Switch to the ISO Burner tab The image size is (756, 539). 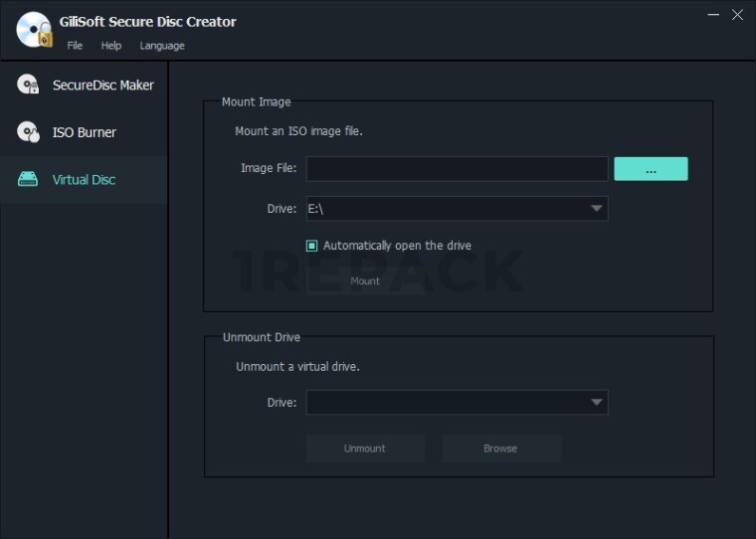coord(85,132)
